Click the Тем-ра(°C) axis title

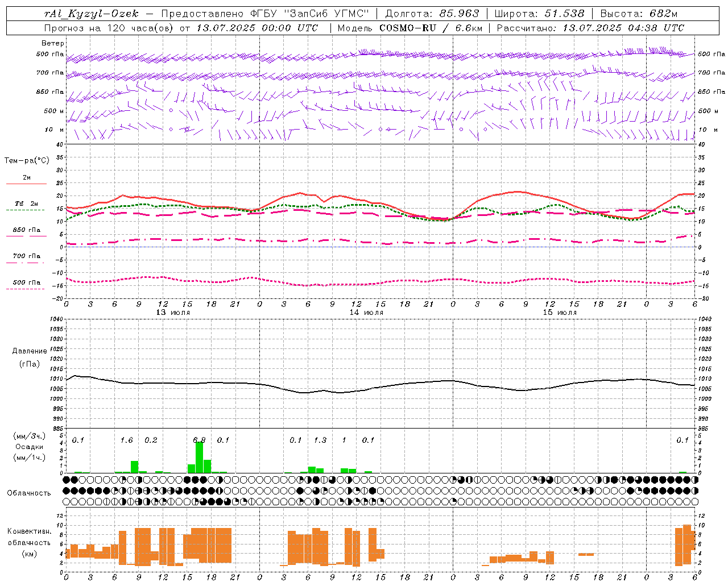(27, 161)
